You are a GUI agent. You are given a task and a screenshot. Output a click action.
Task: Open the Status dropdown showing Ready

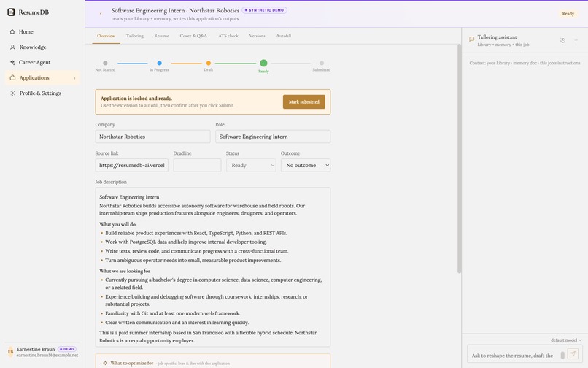251,165
